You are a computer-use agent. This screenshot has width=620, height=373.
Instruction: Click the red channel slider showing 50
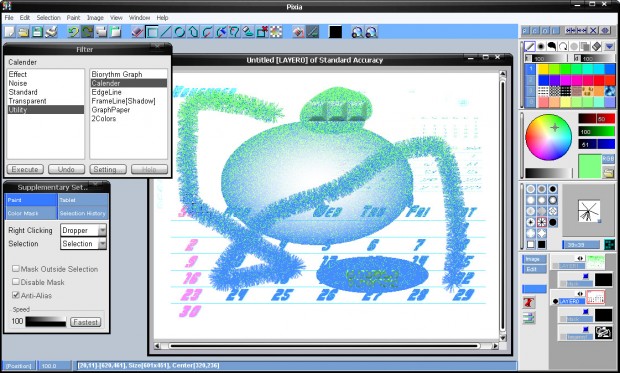[597, 119]
